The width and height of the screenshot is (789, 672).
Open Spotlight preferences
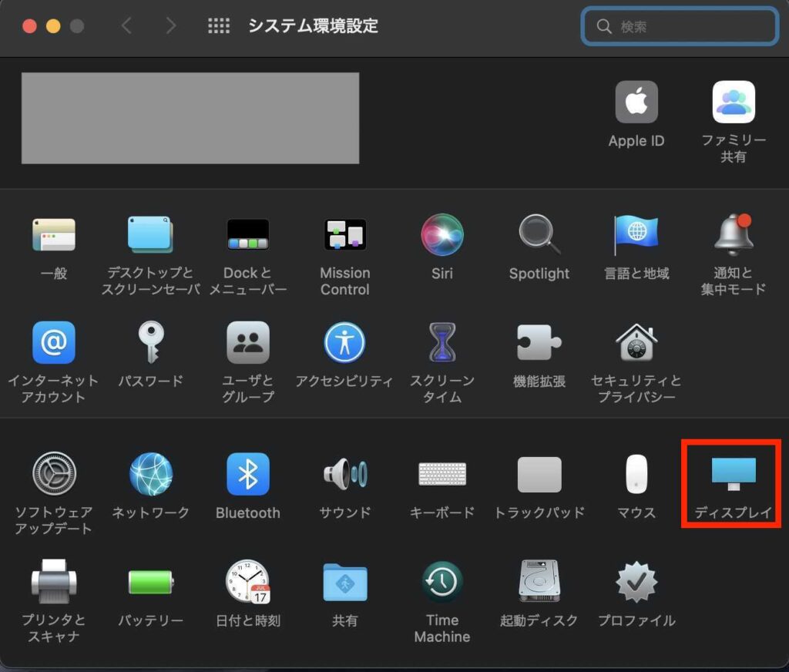(x=539, y=234)
